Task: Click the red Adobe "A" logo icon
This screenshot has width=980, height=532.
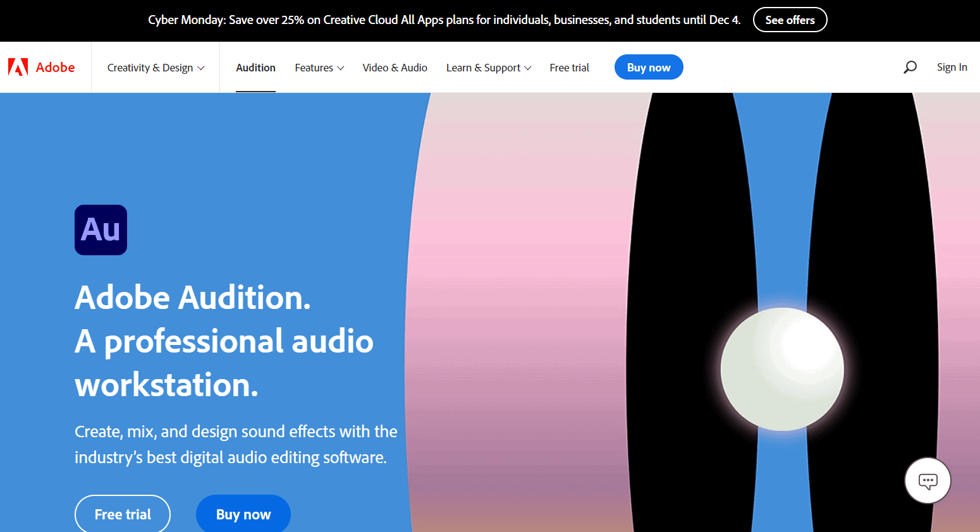Action: pos(17,66)
